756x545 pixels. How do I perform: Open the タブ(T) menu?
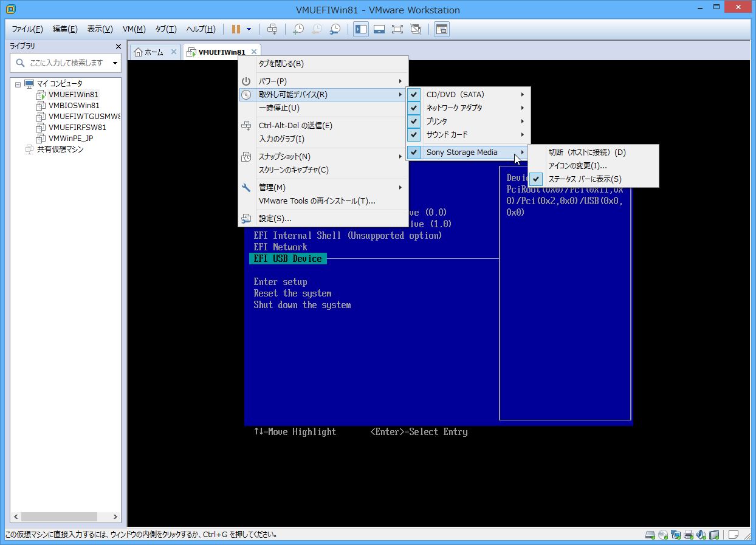pos(166,29)
